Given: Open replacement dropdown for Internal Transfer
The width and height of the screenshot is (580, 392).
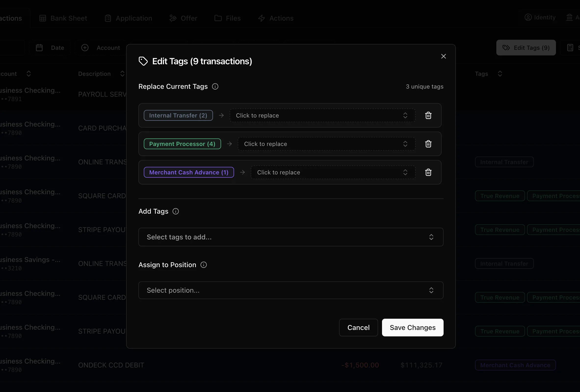Looking at the screenshot, I should pyautogui.click(x=322, y=115).
